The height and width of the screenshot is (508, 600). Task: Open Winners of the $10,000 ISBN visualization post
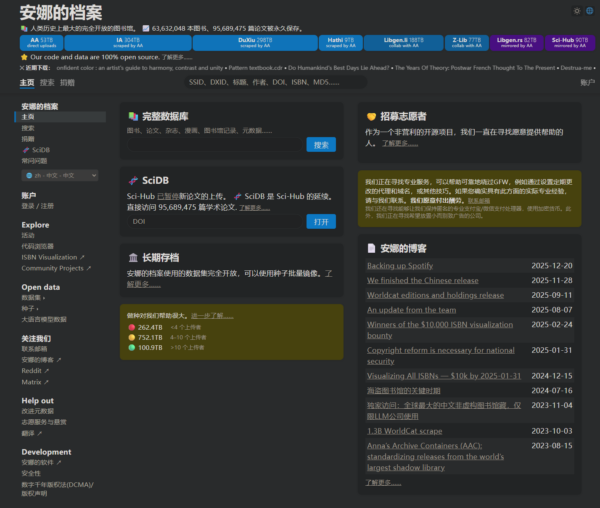coord(440,330)
